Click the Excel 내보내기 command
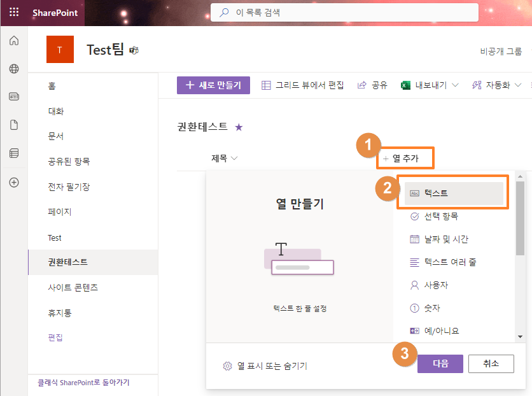The width and height of the screenshot is (532, 396). click(x=424, y=85)
